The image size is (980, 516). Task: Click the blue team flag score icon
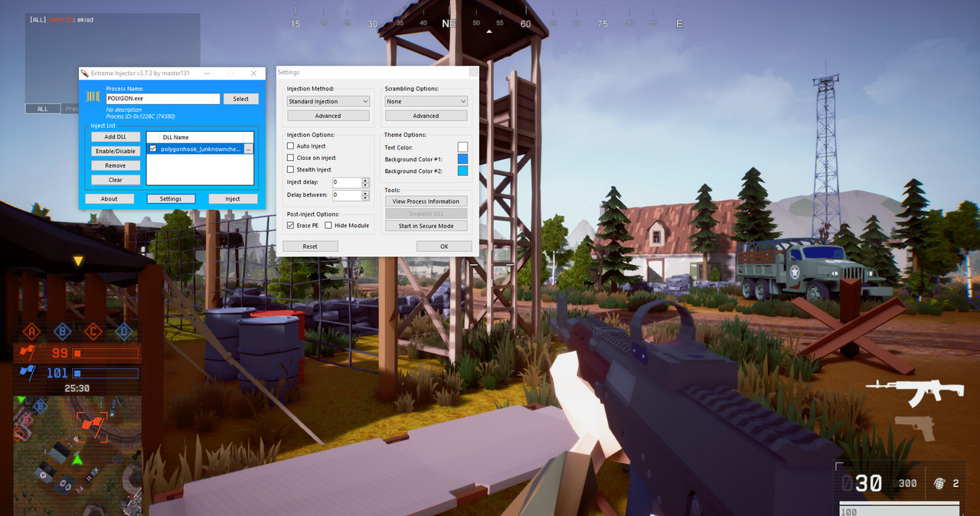(27, 373)
